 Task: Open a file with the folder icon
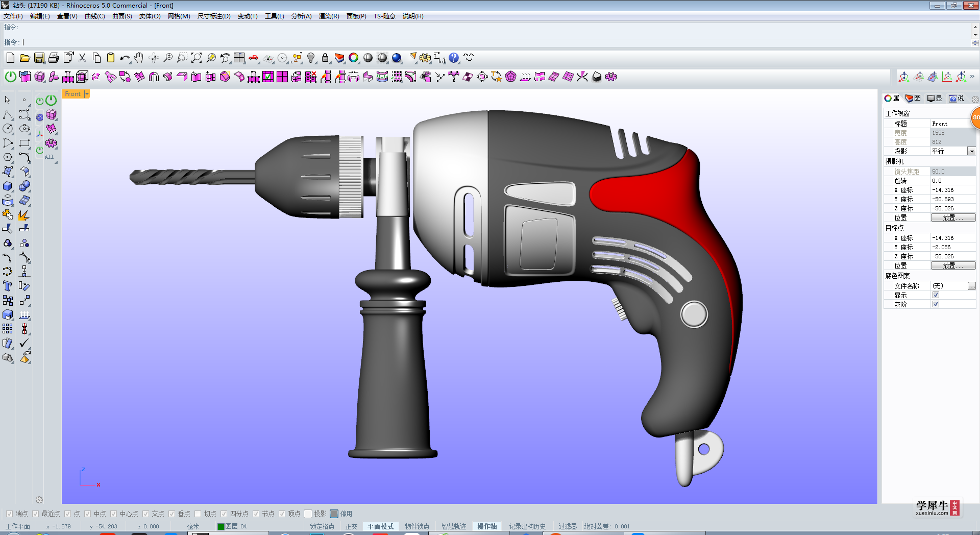[x=24, y=58]
